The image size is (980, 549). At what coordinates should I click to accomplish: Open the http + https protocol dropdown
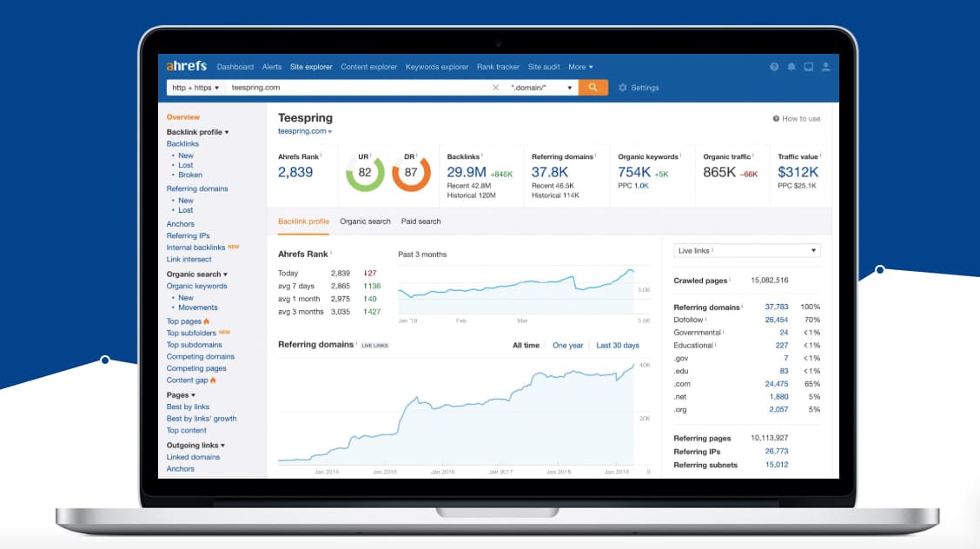(195, 88)
